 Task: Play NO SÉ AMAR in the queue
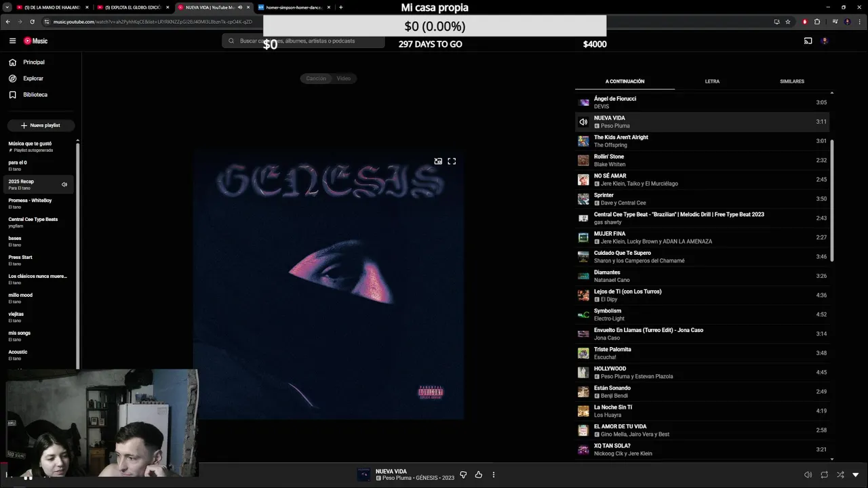(x=702, y=180)
